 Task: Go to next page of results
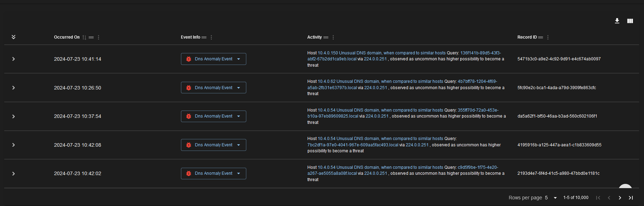click(x=620, y=198)
